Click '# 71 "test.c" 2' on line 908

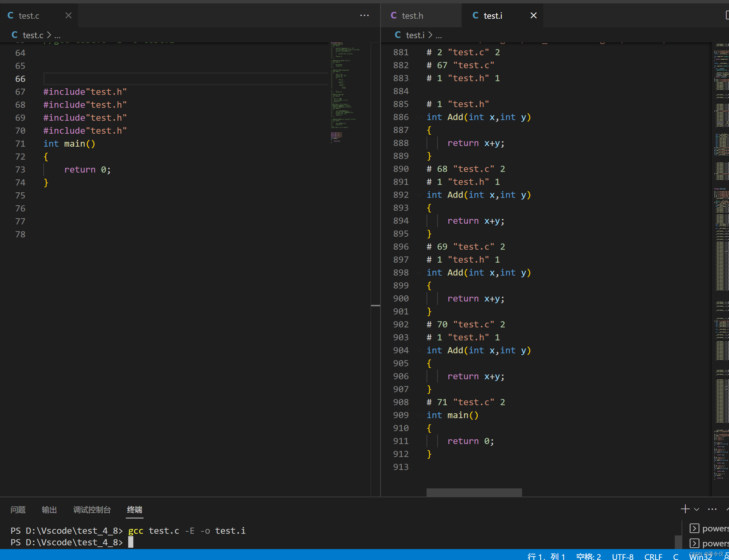pos(466,402)
